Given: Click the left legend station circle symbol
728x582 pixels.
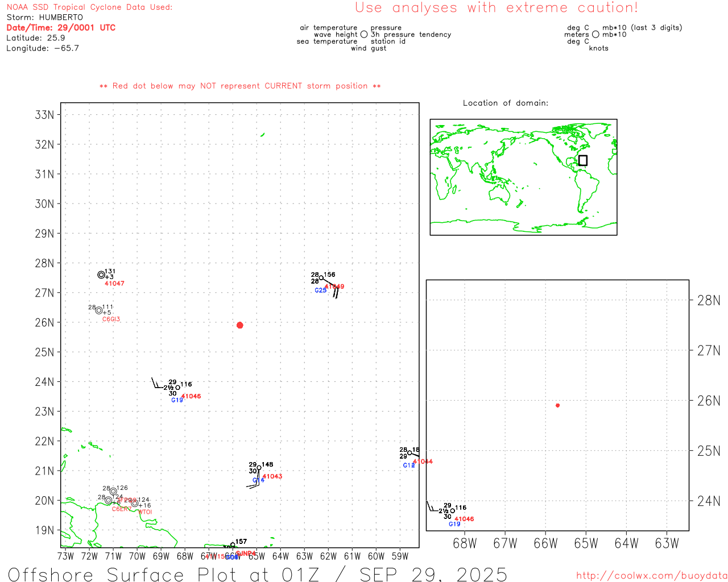Looking at the screenshot, I should tap(364, 35).
